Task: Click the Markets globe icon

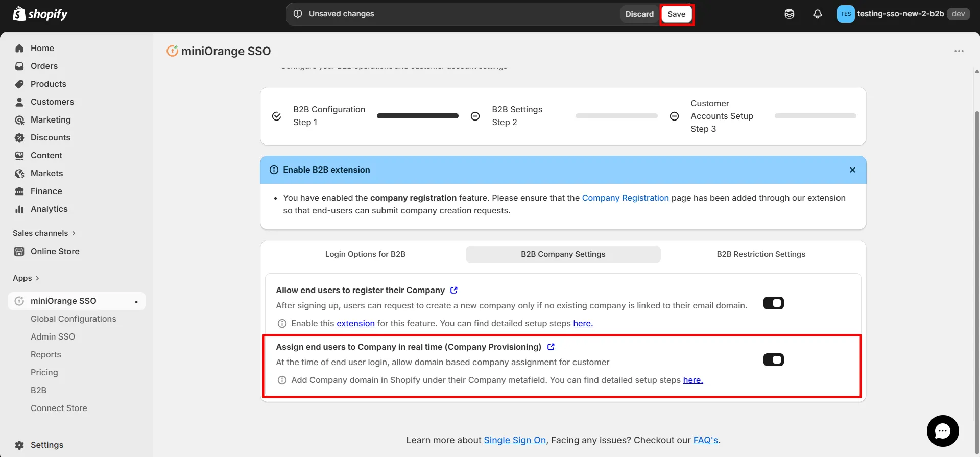Action: tap(19, 173)
